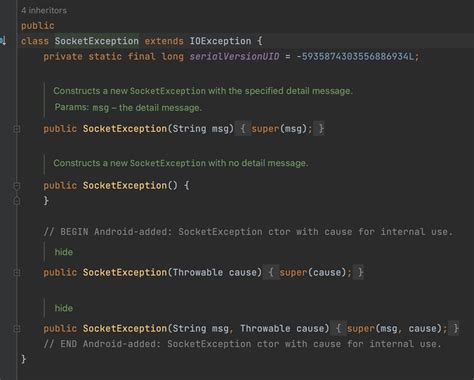474x380 pixels.
Task: Expand the SocketException(String msg, Throwable cause) fold
Action: click(17, 329)
